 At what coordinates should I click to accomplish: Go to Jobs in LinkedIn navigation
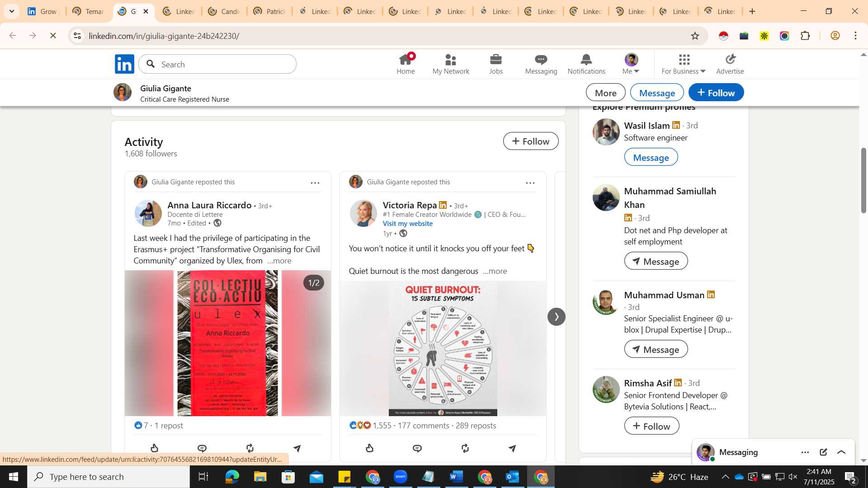pyautogui.click(x=496, y=64)
